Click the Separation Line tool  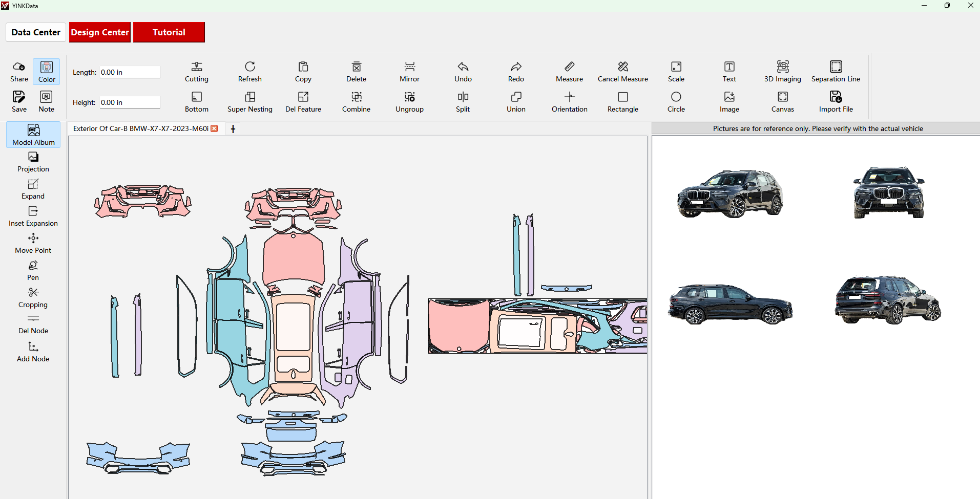[x=836, y=72]
